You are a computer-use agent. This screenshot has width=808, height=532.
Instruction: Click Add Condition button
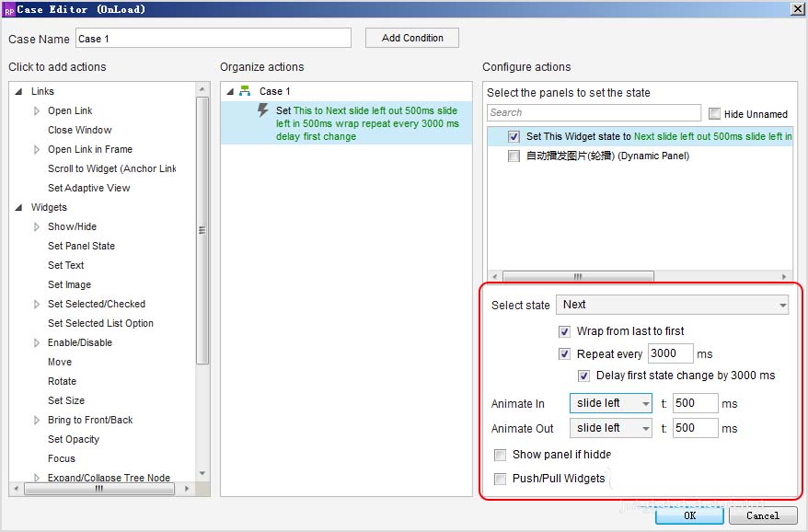click(412, 38)
